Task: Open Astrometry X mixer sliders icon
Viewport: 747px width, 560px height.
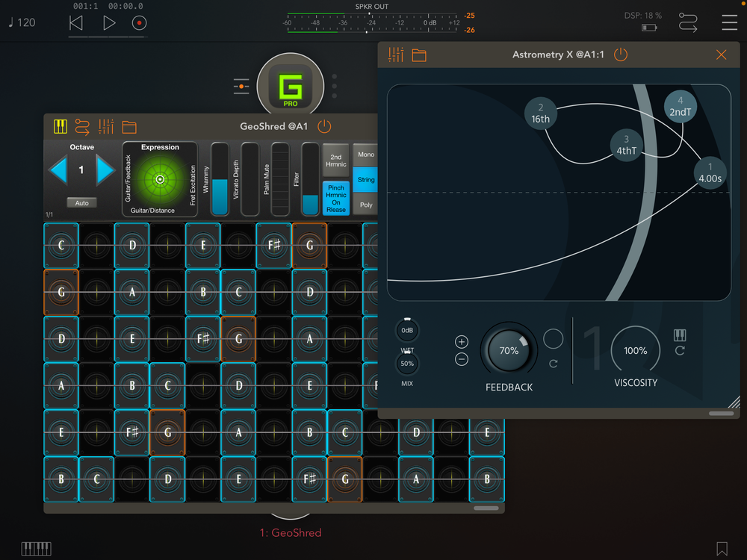Action: pyautogui.click(x=396, y=55)
